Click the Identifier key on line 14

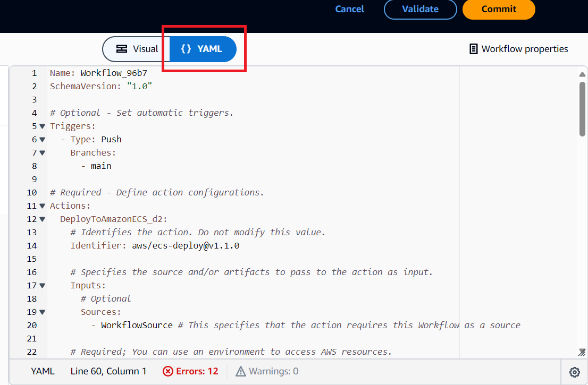[x=96, y=246]
